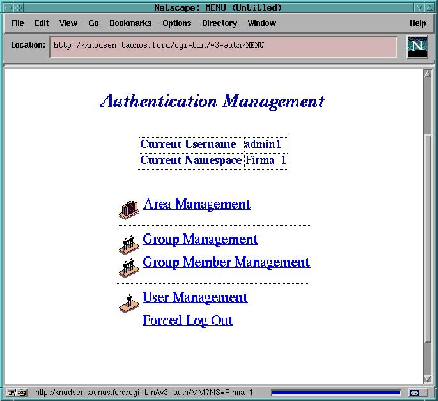
Task: Click the vertical scrollbar up arrow
Action: coord(427,74)
